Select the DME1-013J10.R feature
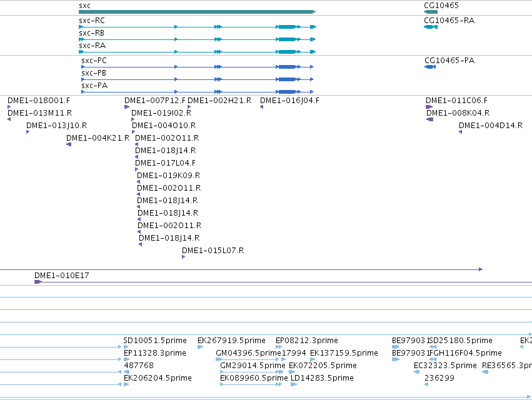 pos(28,132)
